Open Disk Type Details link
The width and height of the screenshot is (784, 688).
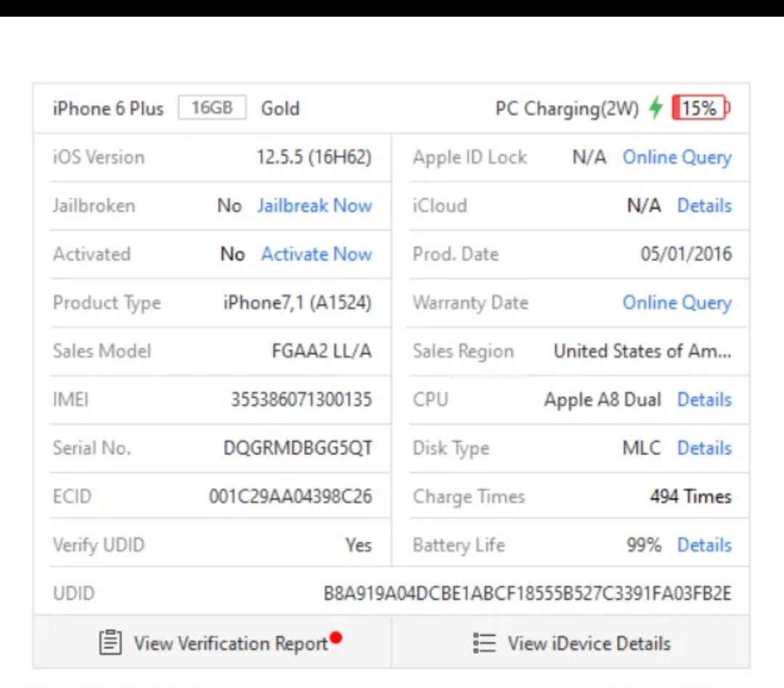tap(704, 448)
